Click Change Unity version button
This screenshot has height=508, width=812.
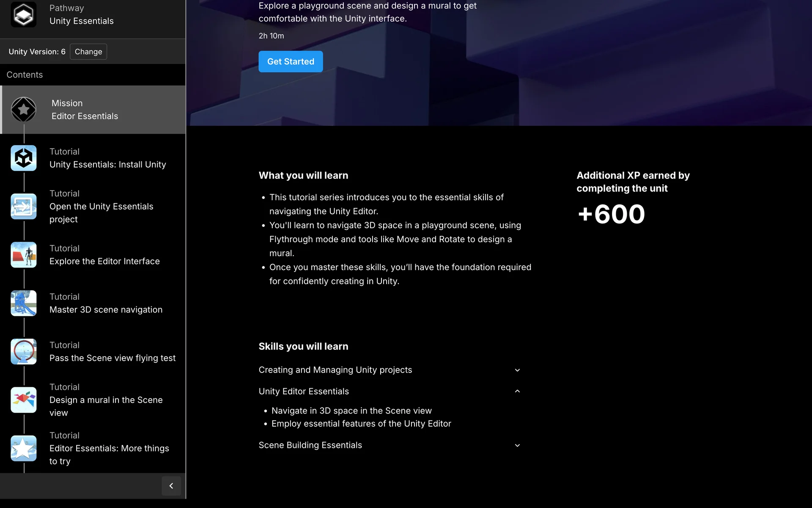coord(88,52)
